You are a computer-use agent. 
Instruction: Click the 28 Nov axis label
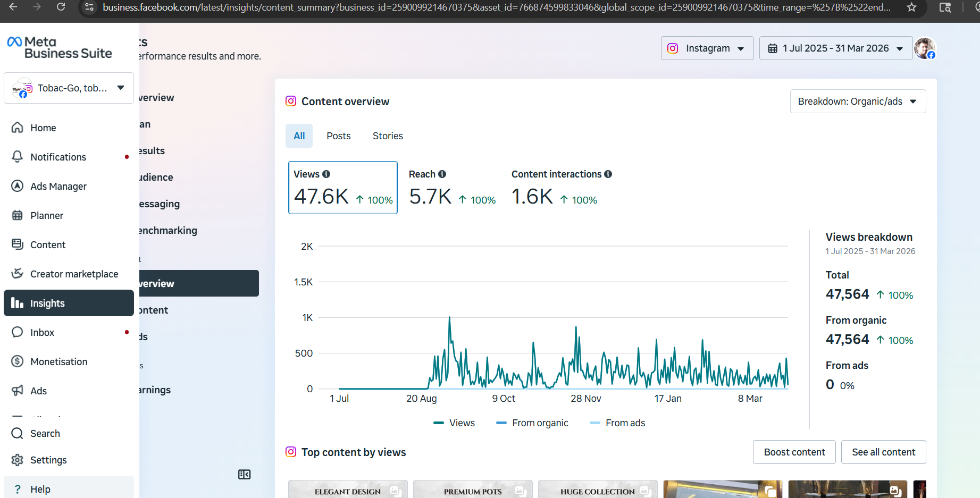[x=586, y=399]
